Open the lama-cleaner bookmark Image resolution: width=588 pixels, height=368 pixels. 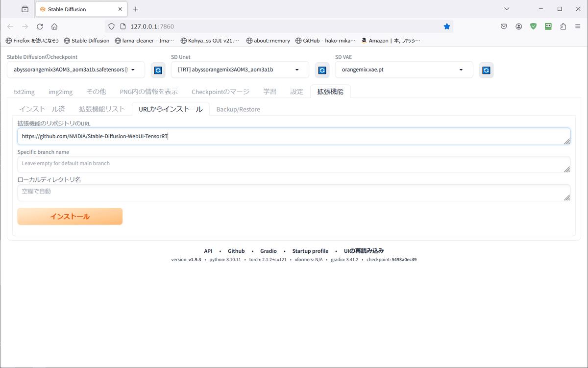tap(145, 41)
